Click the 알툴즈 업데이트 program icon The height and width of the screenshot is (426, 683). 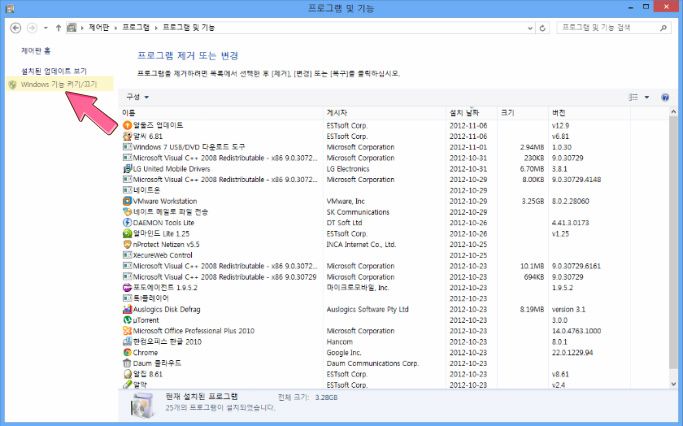(x=127, y=125)
